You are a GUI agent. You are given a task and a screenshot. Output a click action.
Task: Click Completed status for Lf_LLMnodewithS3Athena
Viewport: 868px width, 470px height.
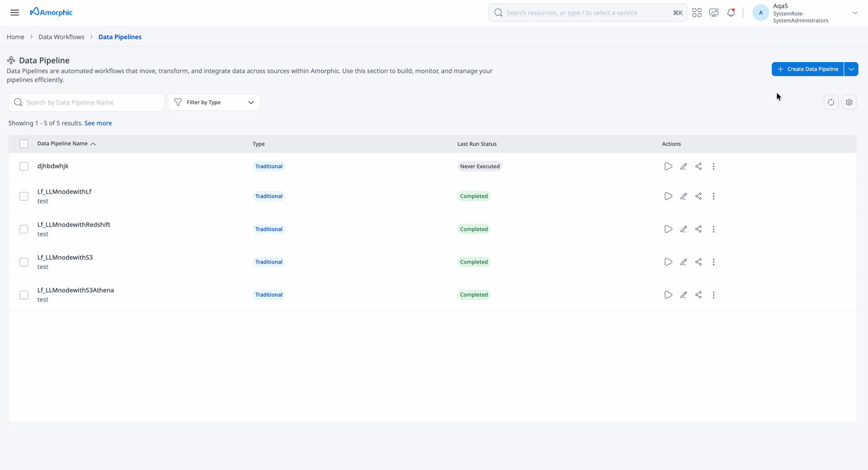click(474, 295)
